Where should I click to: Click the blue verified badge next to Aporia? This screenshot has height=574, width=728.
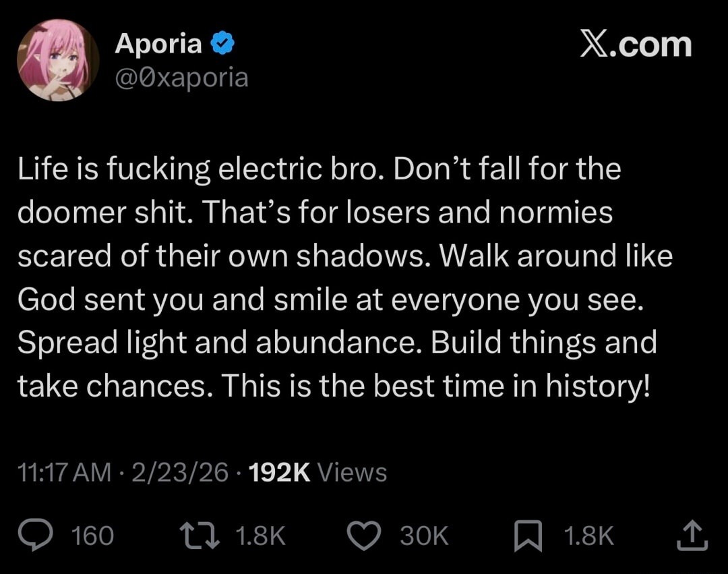point(222,42)
